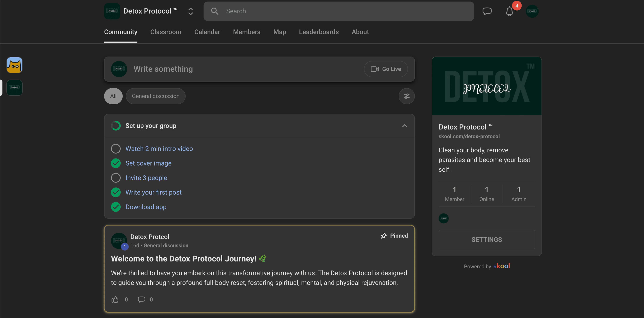
Task: Open the Leaderboards tab
Action: [x=319, y=32]
